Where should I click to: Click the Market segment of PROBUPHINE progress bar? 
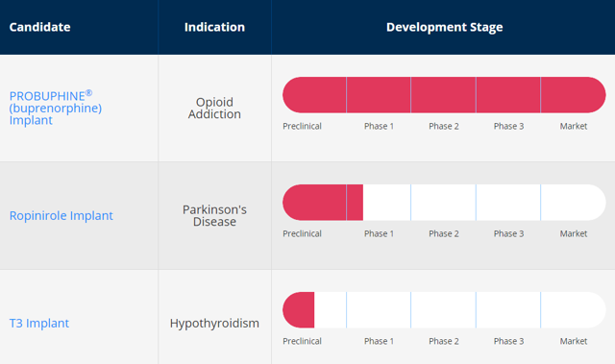[574, 95]
